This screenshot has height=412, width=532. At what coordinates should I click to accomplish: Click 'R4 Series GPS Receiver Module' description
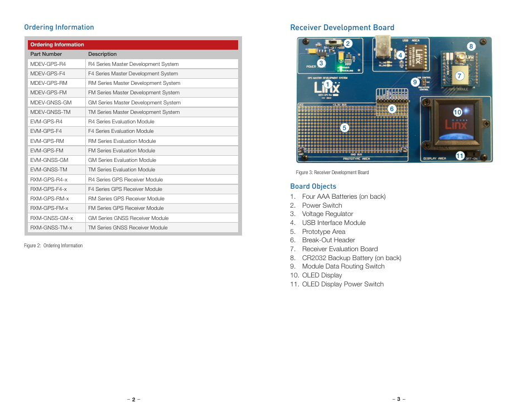125,179
